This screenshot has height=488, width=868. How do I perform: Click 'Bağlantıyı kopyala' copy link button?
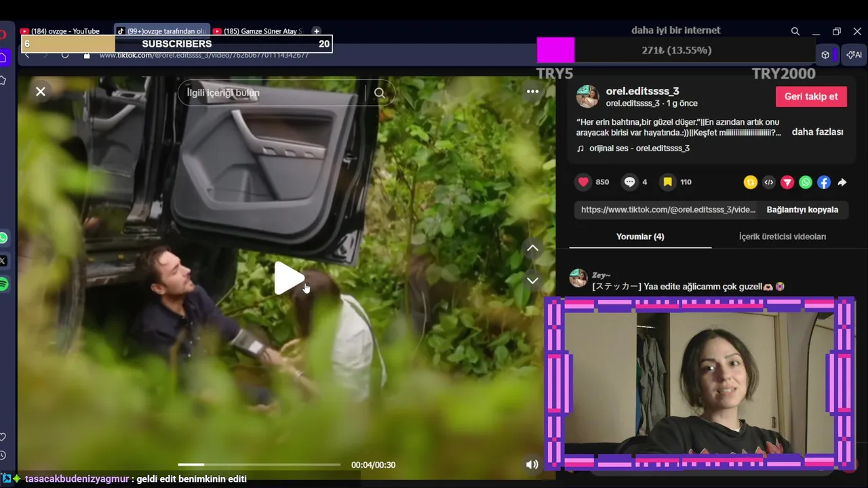[802, 209]
